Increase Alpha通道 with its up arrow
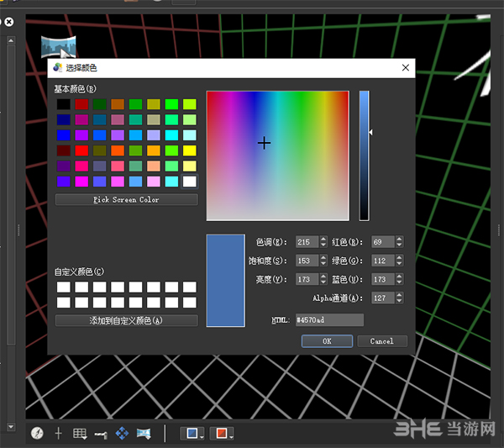The height and width of the screenshot is (448, 504). (x=399, y=295)
